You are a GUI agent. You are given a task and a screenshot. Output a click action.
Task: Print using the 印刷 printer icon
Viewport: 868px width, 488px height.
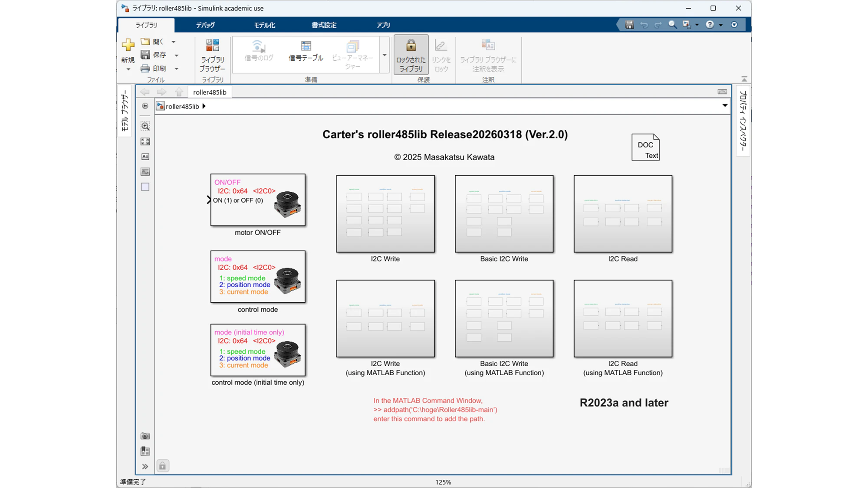[x=145, y=69]
